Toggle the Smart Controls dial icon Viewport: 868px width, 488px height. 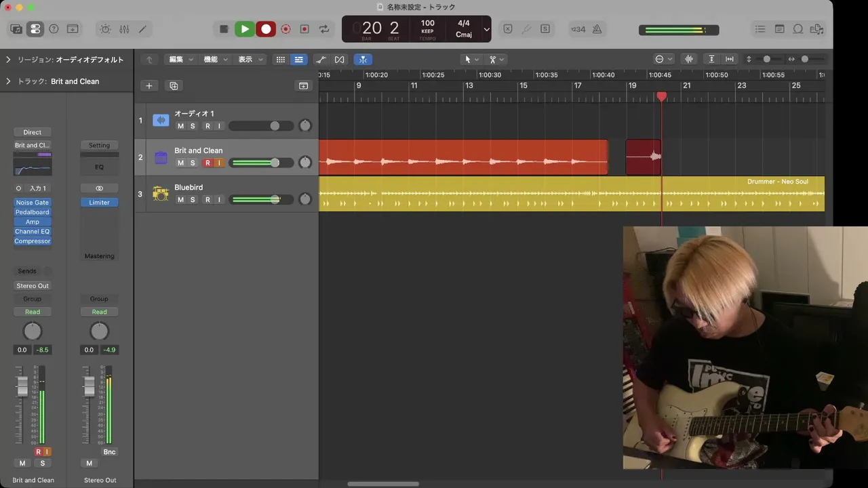(105, 29)
